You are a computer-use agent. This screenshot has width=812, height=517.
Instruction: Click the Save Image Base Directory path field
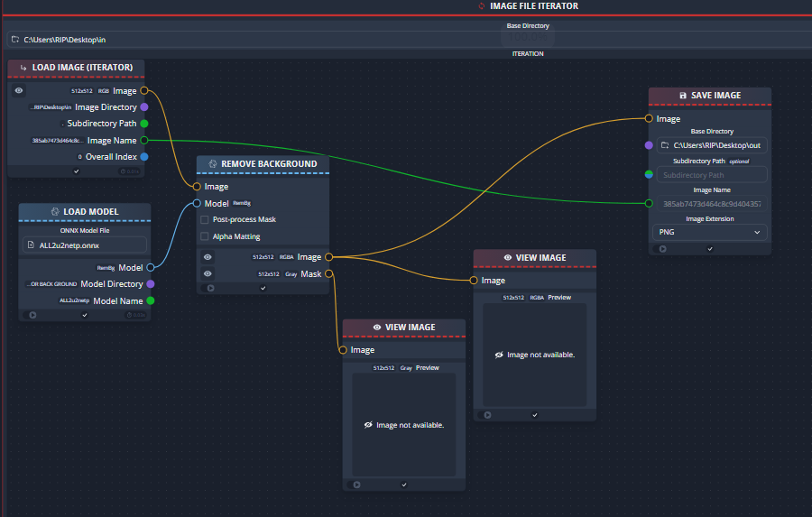(x=712, y=145)
